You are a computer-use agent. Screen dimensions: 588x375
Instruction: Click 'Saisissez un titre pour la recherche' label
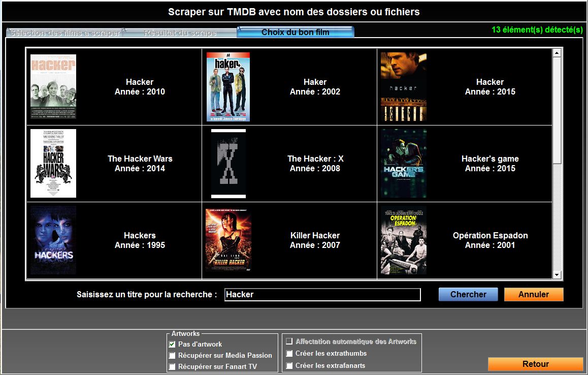[x=147, y=294]
